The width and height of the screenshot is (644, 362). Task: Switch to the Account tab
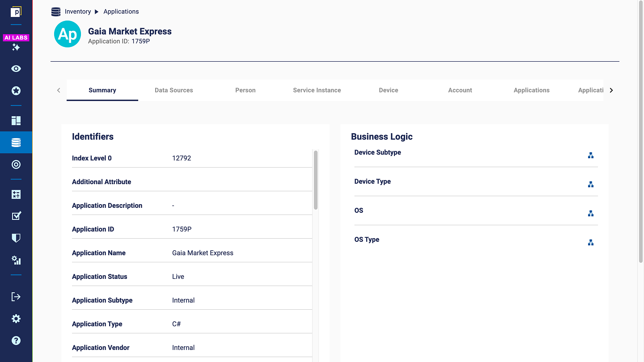tap(460, 90)
